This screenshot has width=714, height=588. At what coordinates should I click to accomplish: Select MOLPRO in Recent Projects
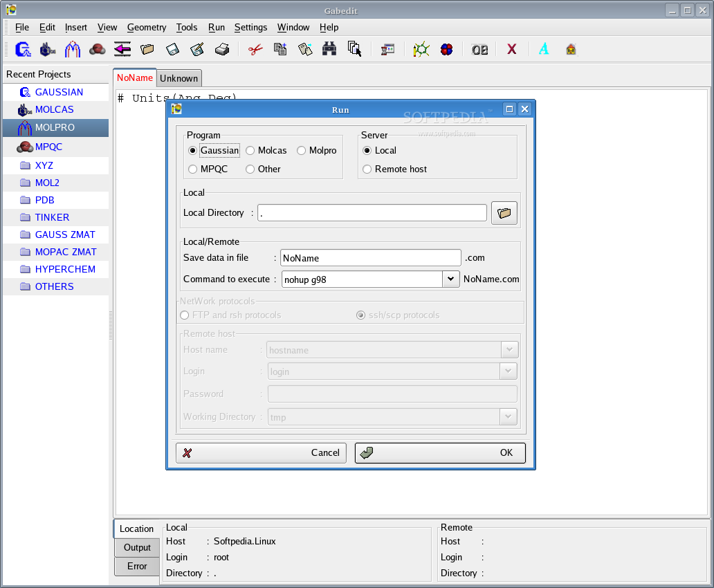point(56,127)
